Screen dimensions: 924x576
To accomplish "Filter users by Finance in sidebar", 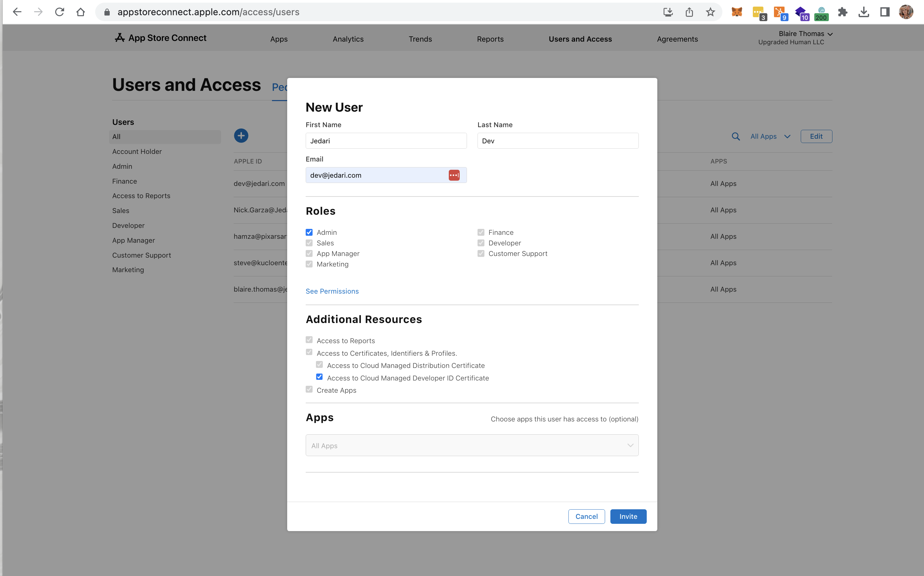I will (124, 181).
